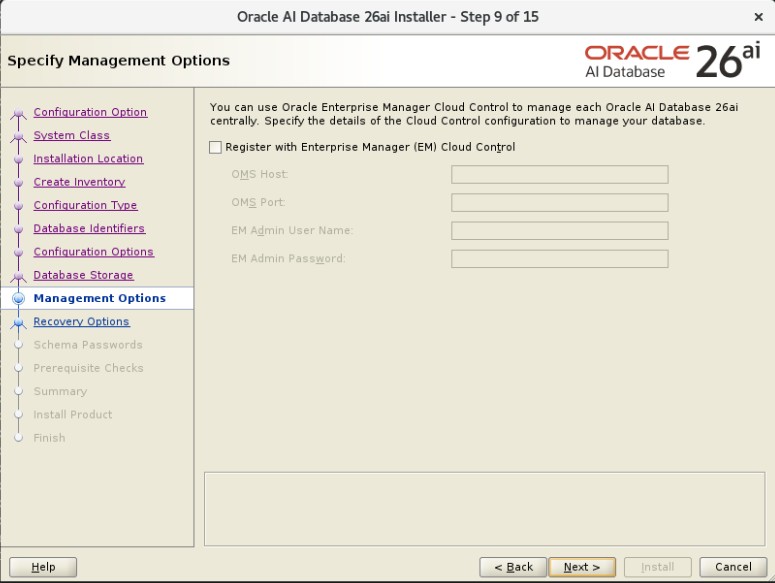Click the EM Admin User Name field

(x=560, y=231)
